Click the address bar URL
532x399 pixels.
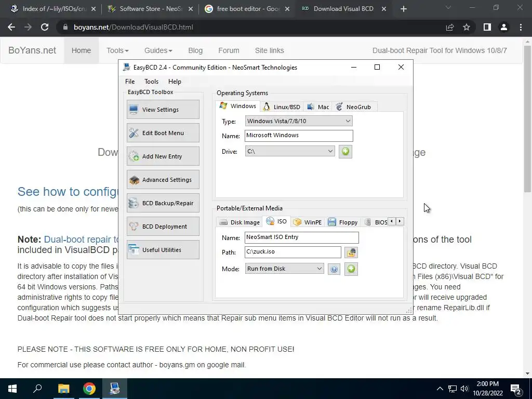(x=134, y=27)
